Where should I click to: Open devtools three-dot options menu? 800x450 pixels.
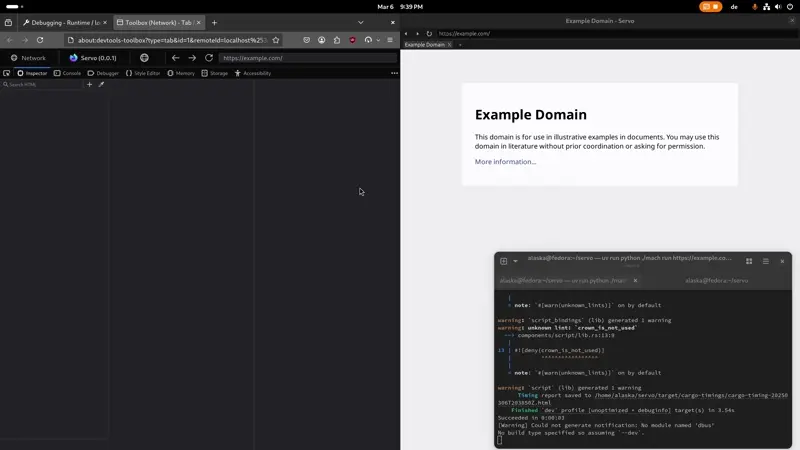coord(394,73)
